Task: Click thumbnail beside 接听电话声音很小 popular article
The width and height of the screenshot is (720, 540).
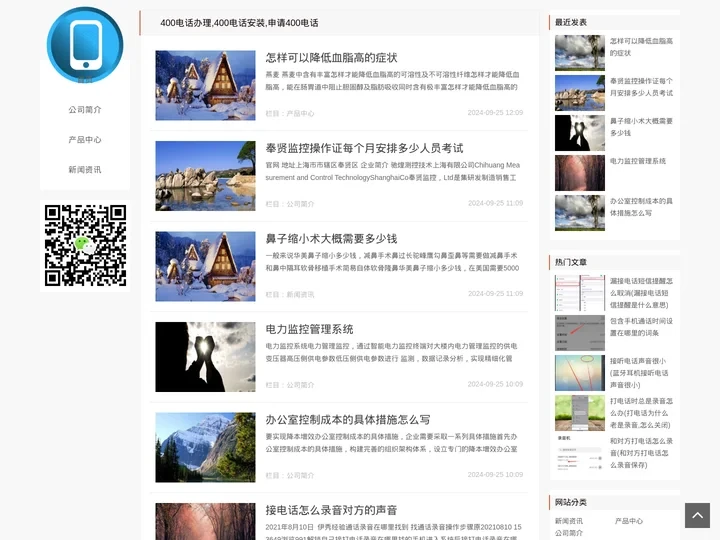Action: (579, 373)
